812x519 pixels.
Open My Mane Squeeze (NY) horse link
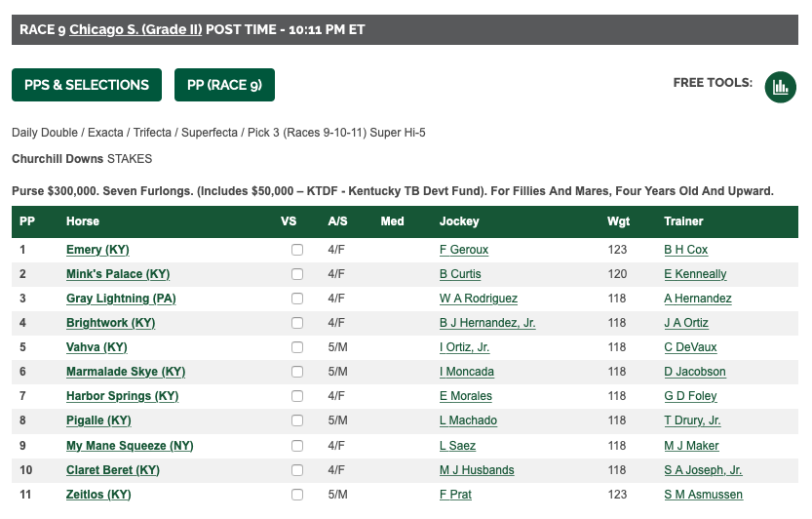[130, 446]
